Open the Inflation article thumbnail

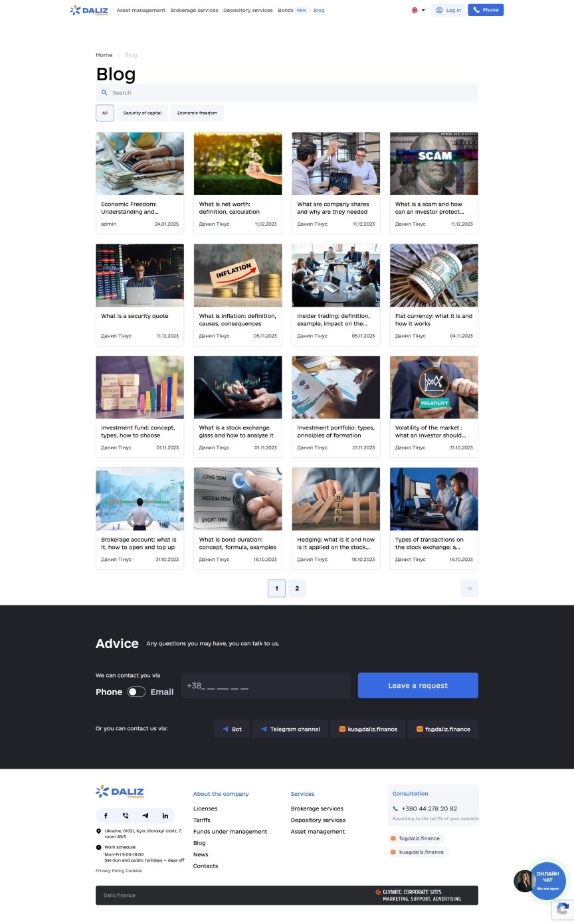tap(238, 275)
